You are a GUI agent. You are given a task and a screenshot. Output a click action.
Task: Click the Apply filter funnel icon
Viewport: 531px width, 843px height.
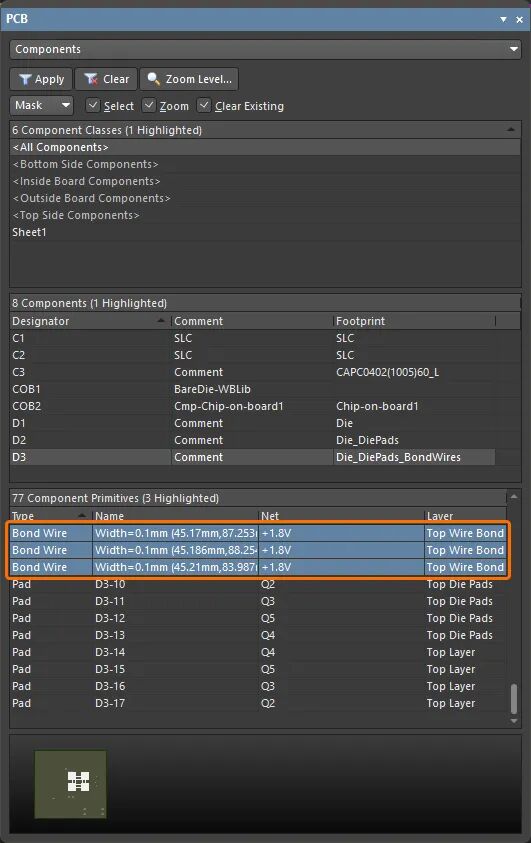pyautogui.click(x=25, y=79)
